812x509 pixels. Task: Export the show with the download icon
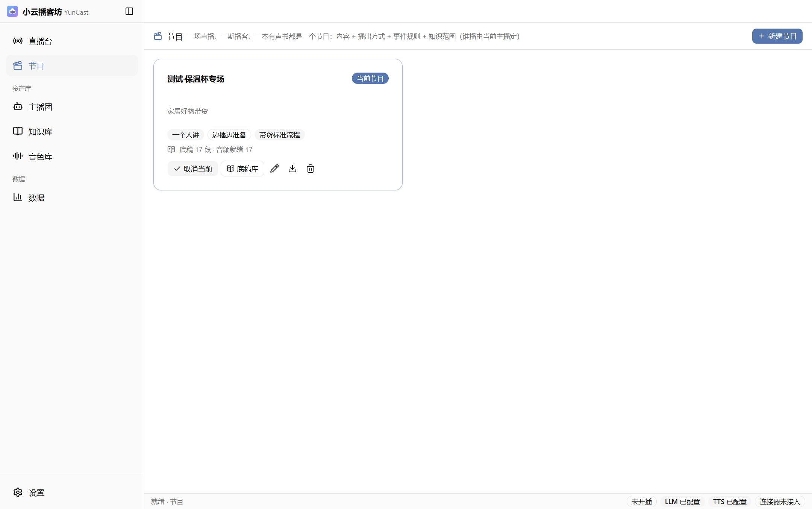(292, 169)
